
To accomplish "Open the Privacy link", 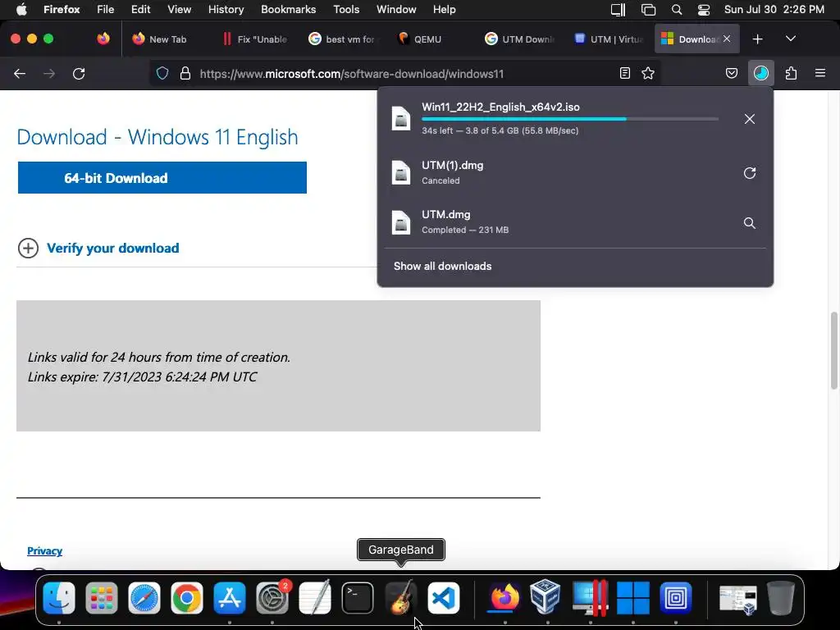I will point(44,550).
